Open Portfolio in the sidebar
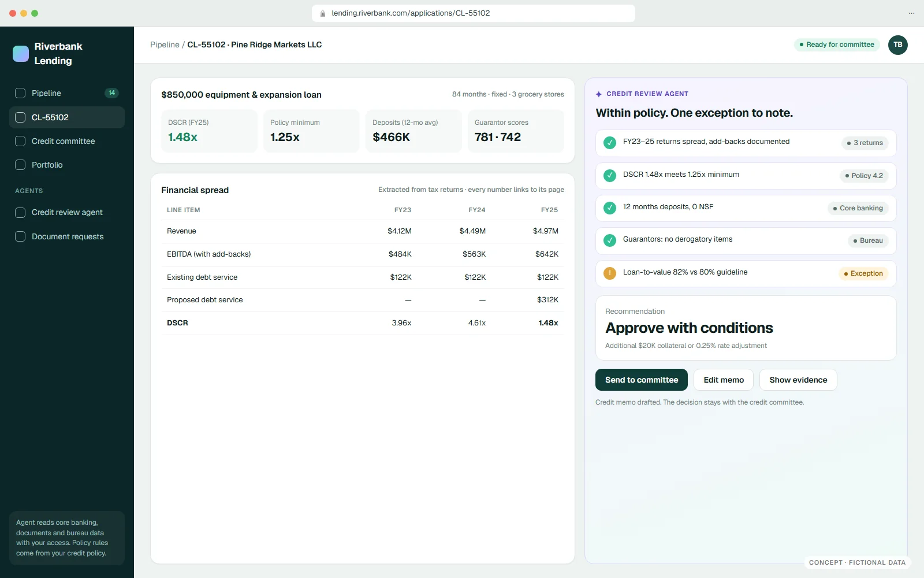This screenshot has height=578, width=924. click(x=67, y=165)
